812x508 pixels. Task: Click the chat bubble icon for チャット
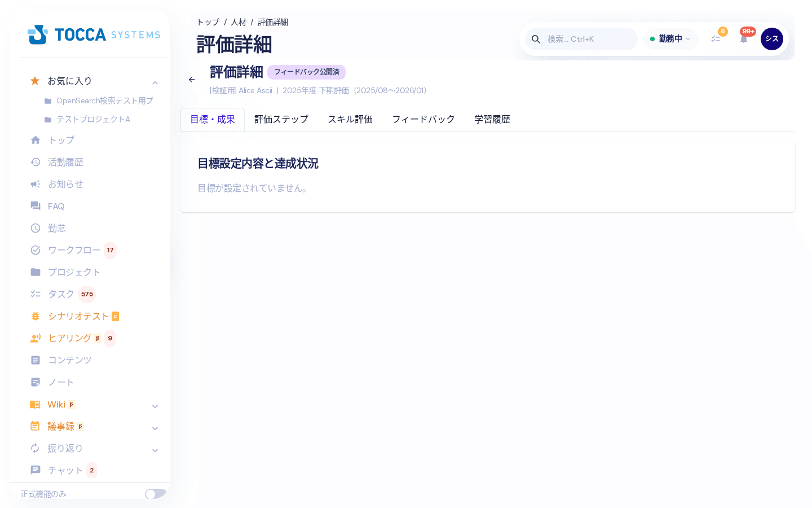[x=36, y=470]
